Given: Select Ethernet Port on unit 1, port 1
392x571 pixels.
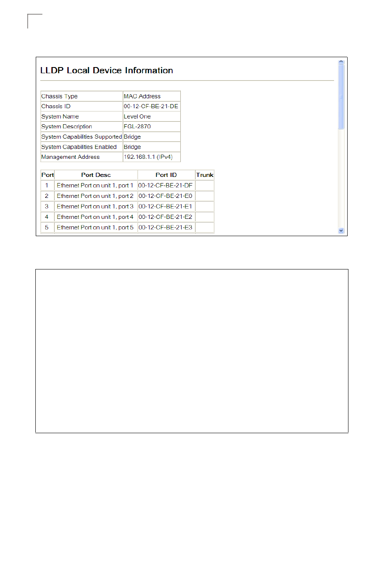Looking at the screenshot, I should click(95, 186).
